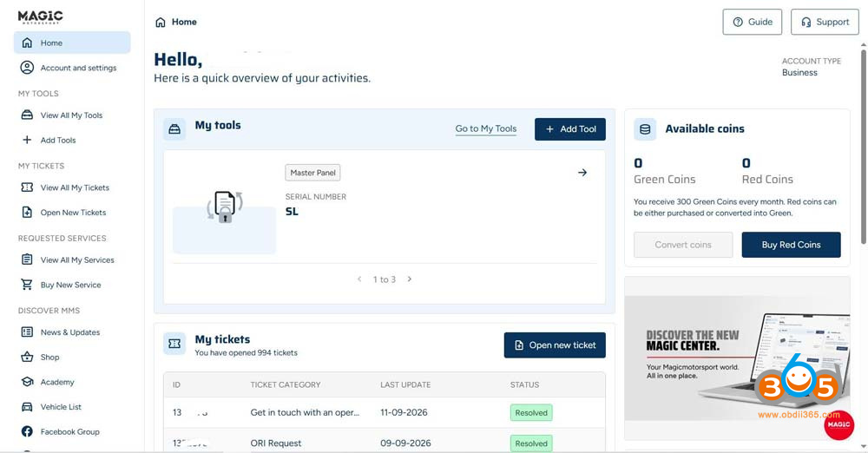Open the Shop menu item

click(72, 358)
